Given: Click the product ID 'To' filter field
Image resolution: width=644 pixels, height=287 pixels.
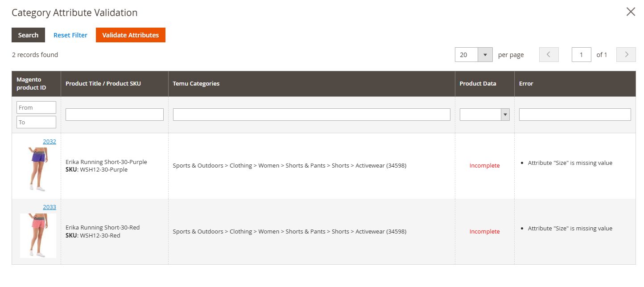Looking at the screenshot, I should (36, 122).
